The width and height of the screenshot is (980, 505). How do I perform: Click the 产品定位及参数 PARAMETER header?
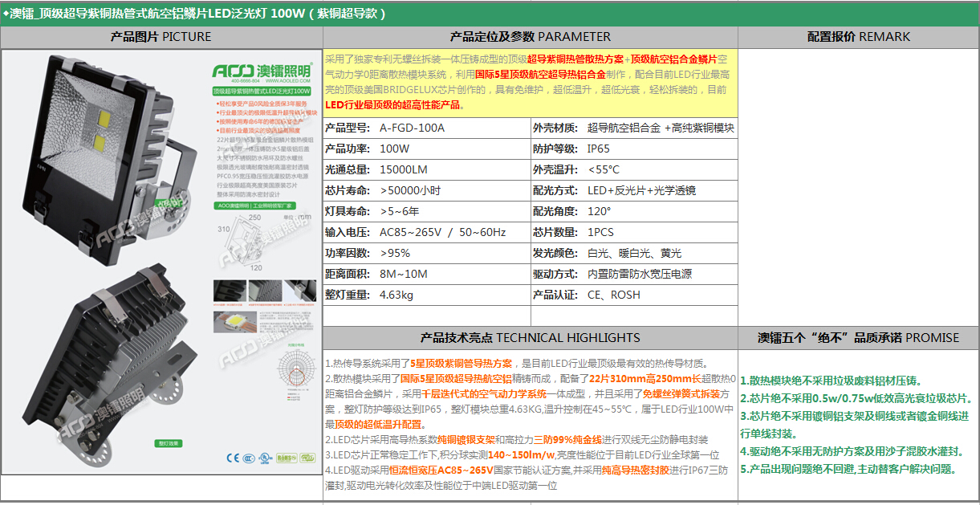point(531,37)
